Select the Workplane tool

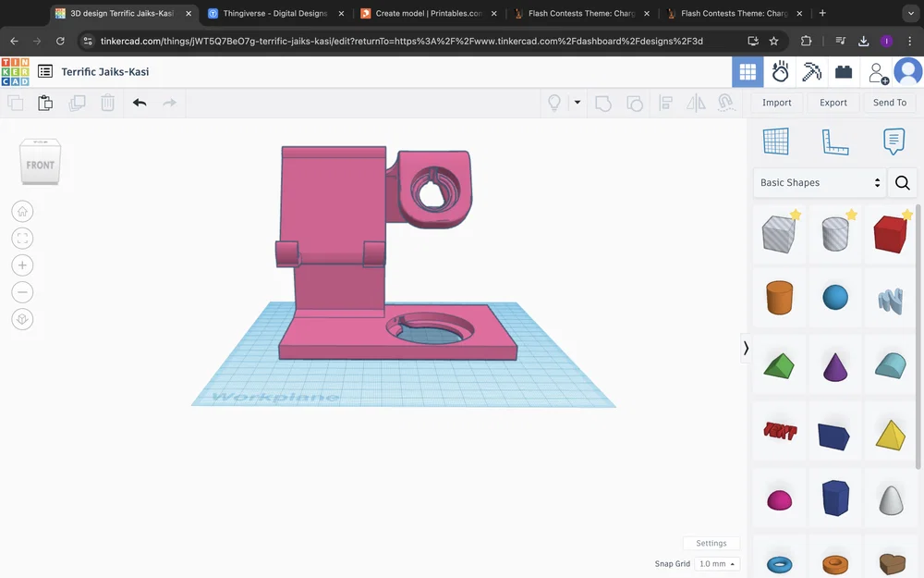pos(775,141)
